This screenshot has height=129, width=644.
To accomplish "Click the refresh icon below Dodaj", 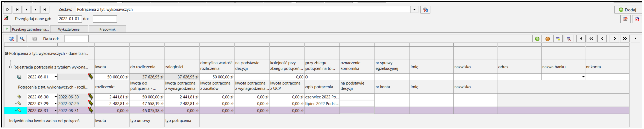I will pyautogui.click(x=637, y=19).
